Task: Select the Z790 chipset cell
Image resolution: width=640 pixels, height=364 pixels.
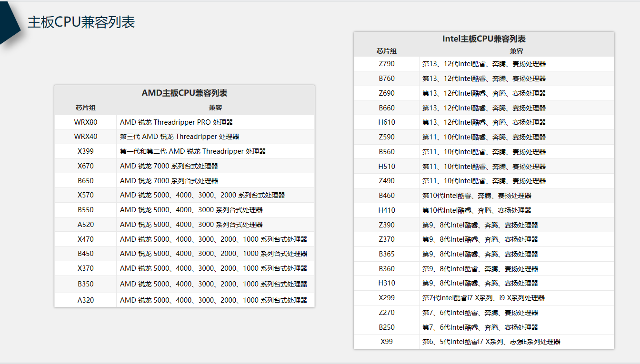Action: [387, 64]
